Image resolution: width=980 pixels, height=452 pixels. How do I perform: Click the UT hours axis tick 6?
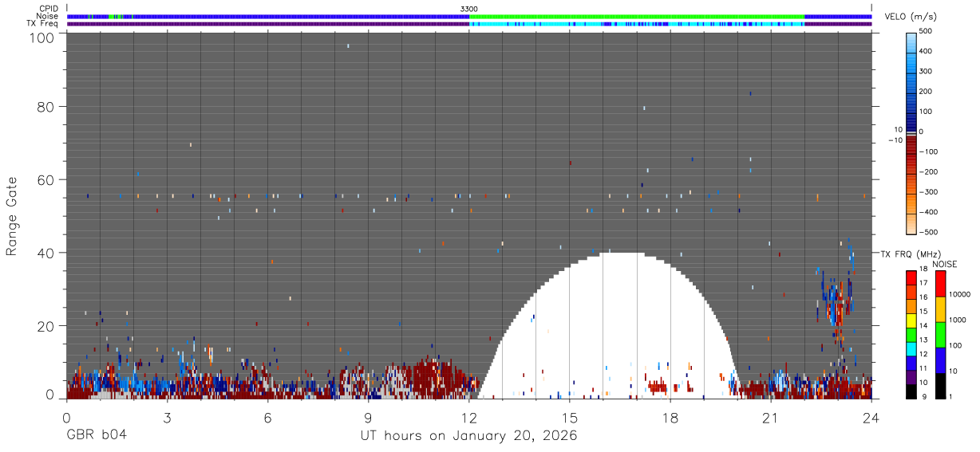click(x=268, y=416)
